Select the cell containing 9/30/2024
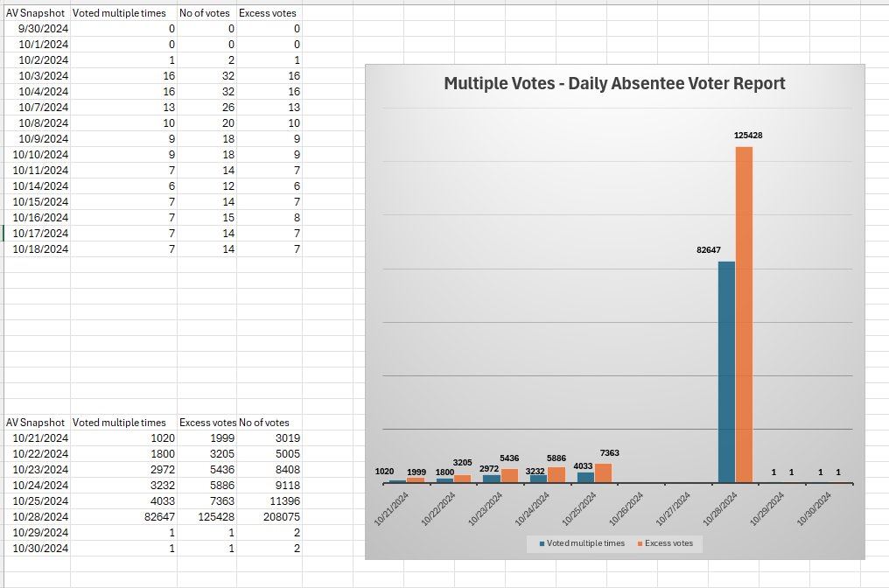The width and height of the screenshot is (889, 588). click(42, 28)
